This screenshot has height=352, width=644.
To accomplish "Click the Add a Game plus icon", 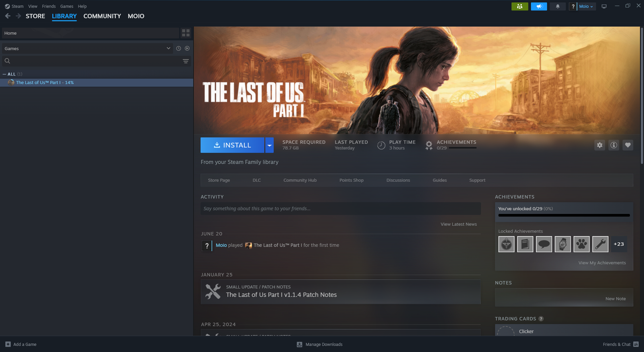I will 8,344.
